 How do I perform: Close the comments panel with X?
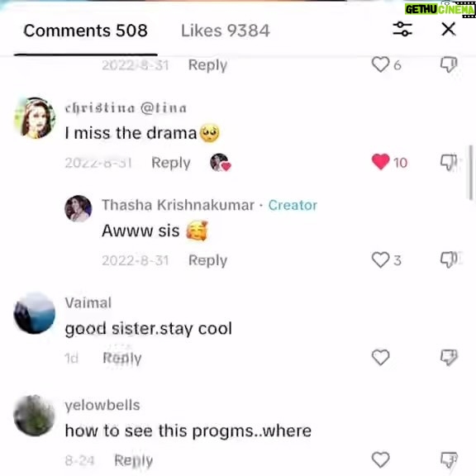[449, 29]
